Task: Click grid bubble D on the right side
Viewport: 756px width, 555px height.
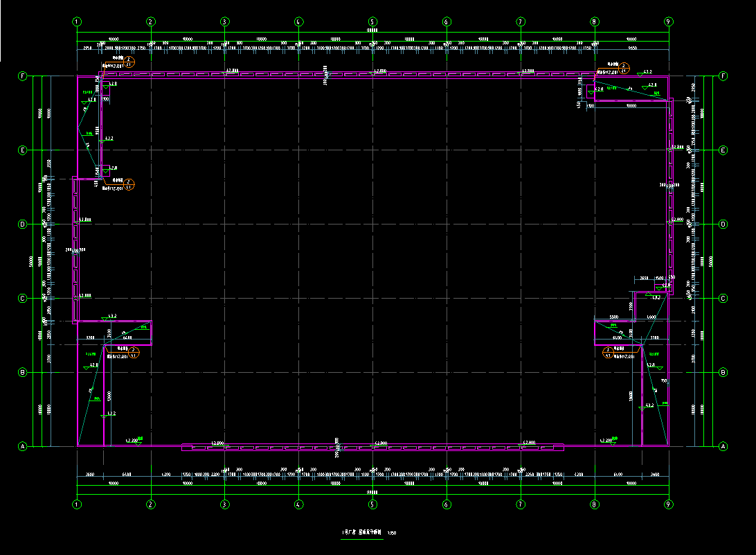Action: point(723,224)
